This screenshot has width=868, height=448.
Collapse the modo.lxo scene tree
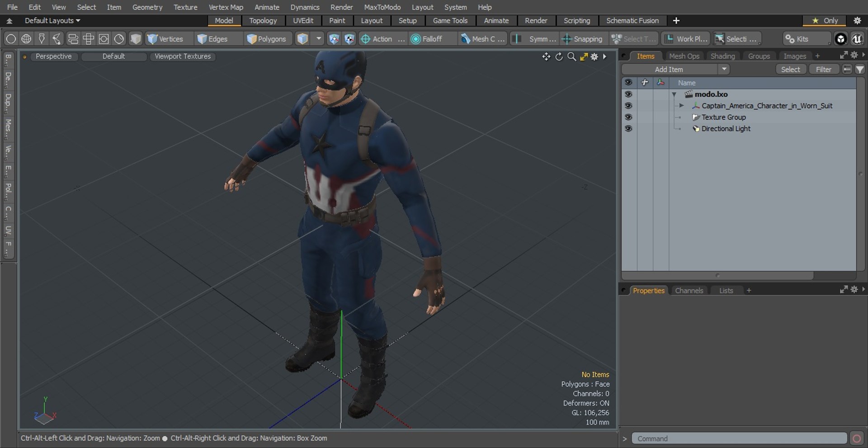pos(674,94)
